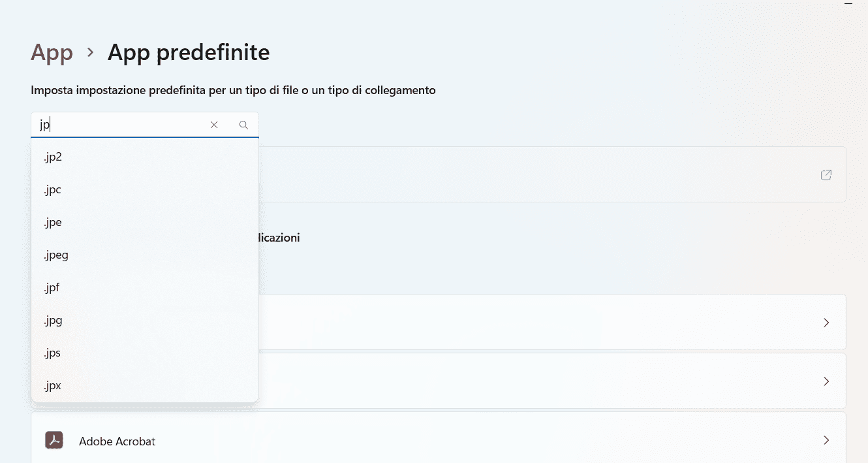The image size is (868, 463).
Task: Select the .jp2 suggestion
Action: (52, 157)
